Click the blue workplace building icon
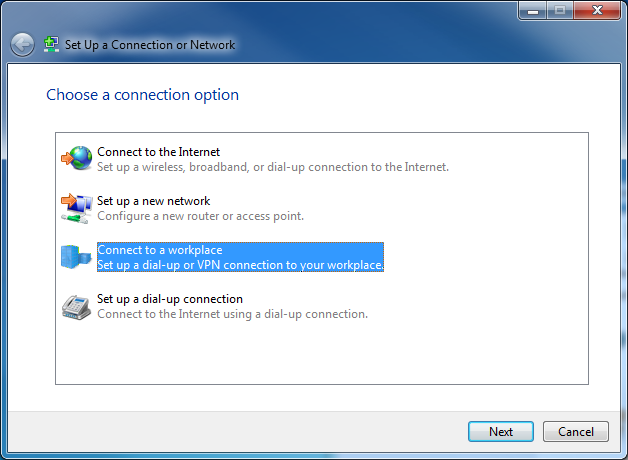The image size is (628, 460). 76,257
